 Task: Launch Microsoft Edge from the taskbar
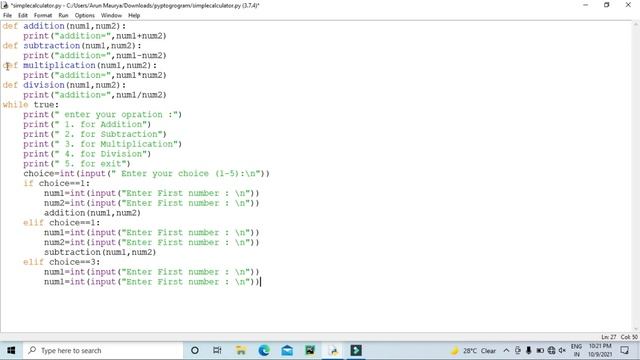click(264, 350)
